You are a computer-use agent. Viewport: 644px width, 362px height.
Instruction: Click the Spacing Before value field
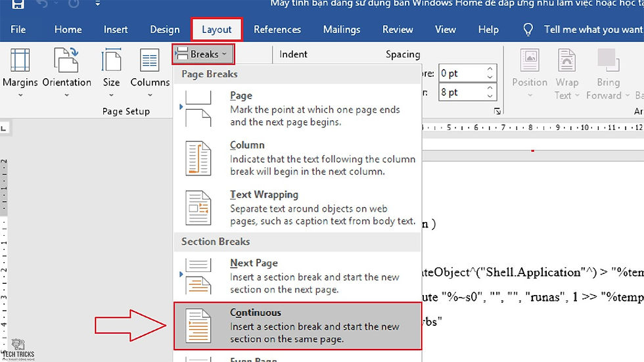click(461, 74)
